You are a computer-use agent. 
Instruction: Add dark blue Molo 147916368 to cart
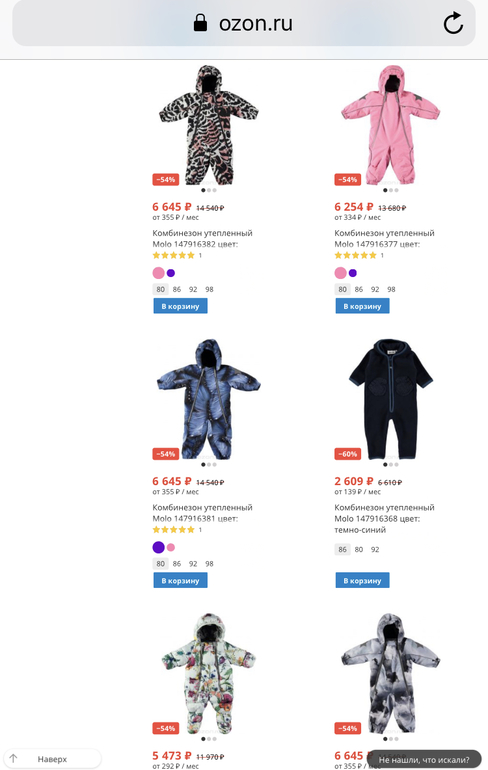[x=362, y=580]
